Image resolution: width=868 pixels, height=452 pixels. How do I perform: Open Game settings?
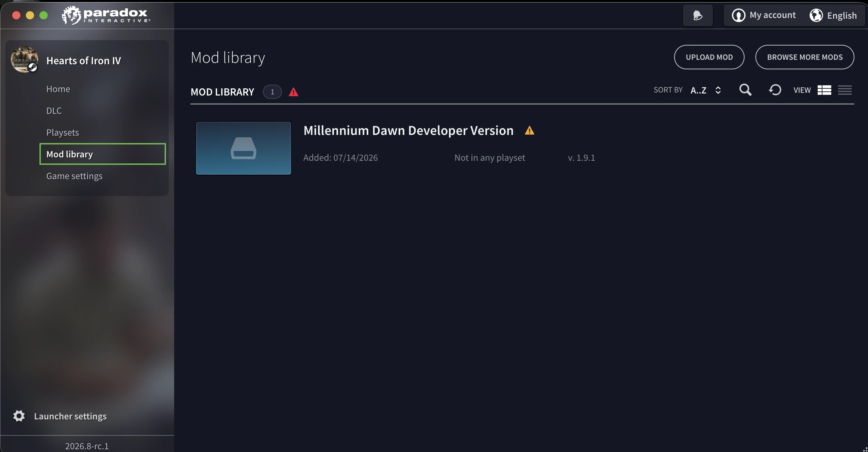[74, 176]
